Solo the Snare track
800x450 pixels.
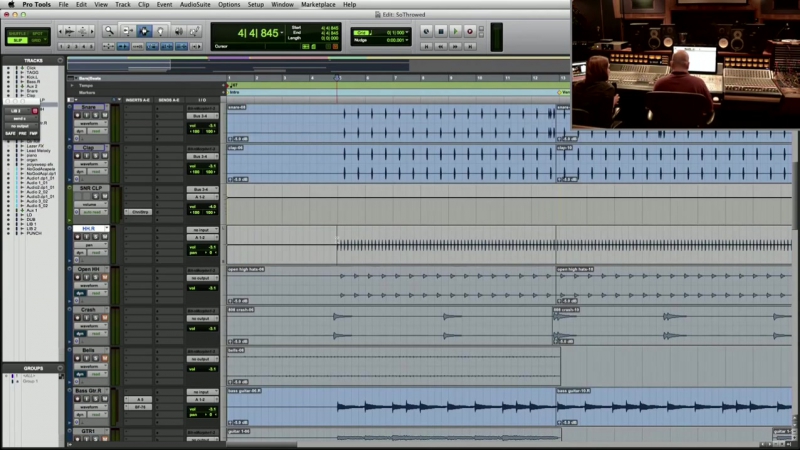pyautogui.click(x=95, y=115)
